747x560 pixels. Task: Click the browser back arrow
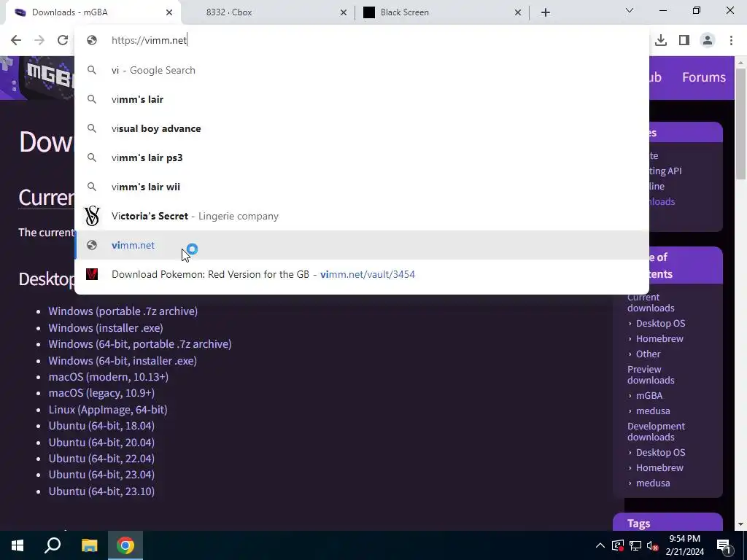16,40
